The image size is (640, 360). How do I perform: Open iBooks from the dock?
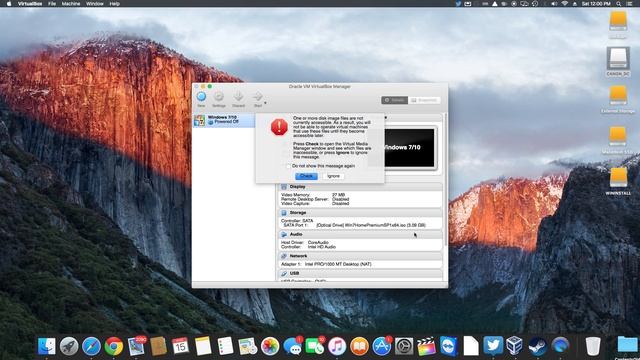click(359, 346)
